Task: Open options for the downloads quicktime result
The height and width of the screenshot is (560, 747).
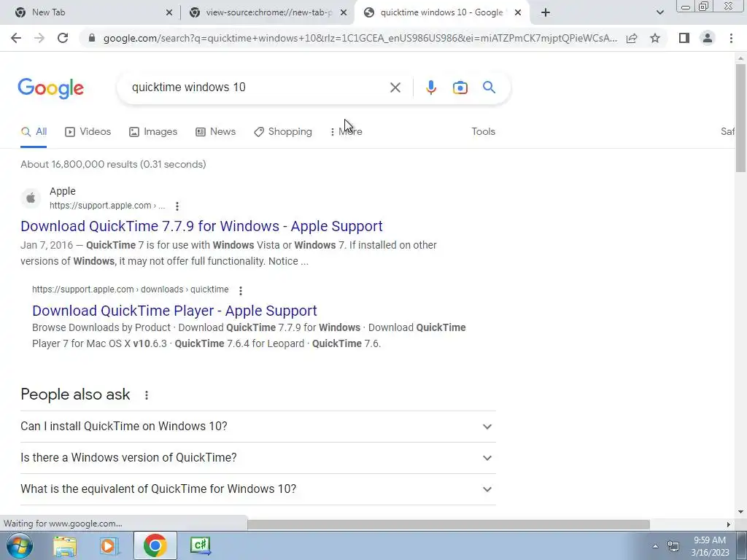Action: pos(241,290)
